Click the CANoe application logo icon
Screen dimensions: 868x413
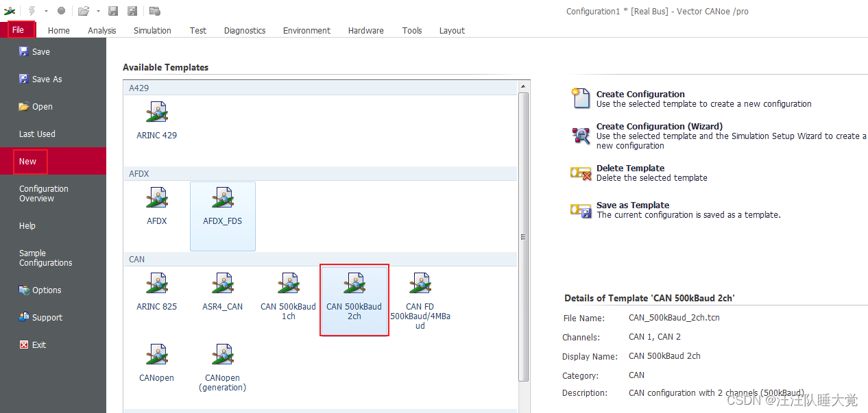[10, 11]
